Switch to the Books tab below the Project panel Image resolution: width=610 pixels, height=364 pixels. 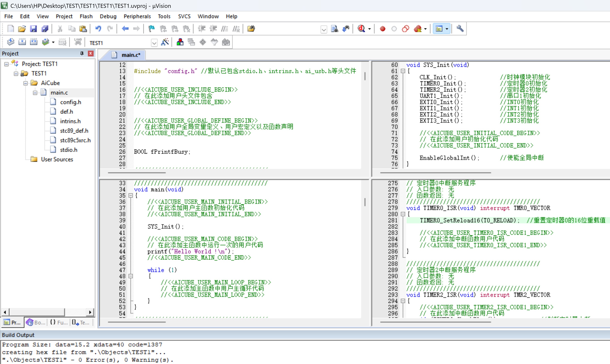pyautogui.click(x=36, y=322)
